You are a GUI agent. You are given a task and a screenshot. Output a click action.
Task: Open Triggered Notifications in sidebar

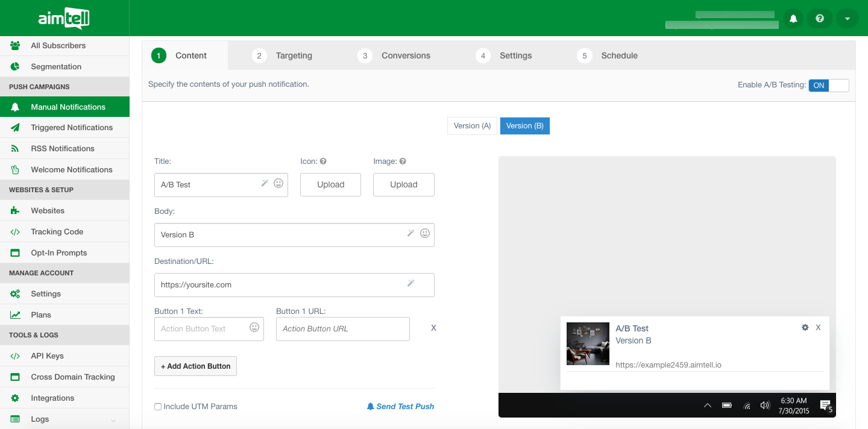point(72,128)
